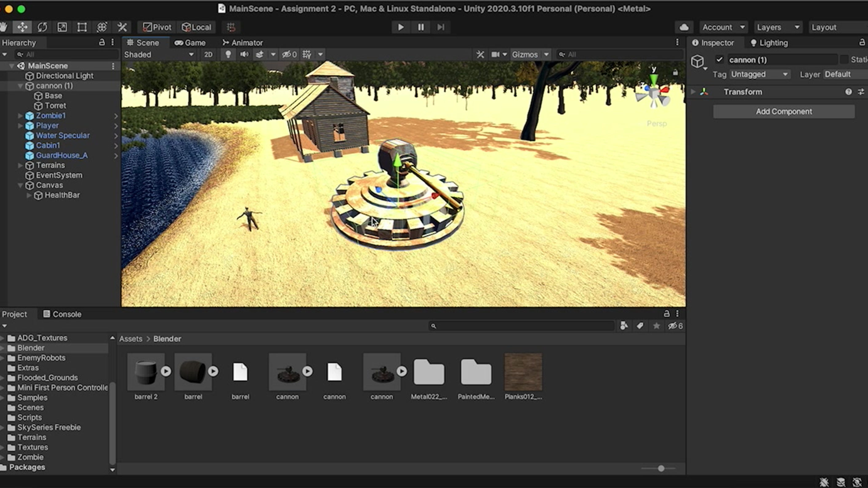Toggle scene lighting bulb icon
868x488 pixels.
(228, 54)
